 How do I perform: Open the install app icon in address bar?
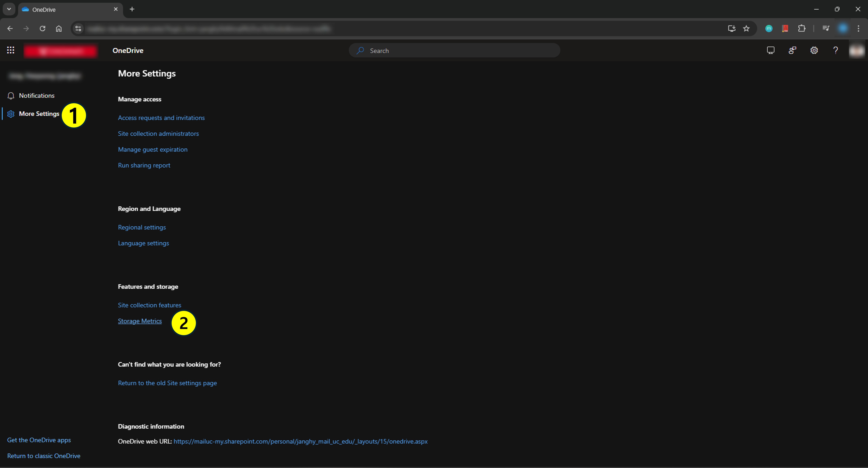731,29
